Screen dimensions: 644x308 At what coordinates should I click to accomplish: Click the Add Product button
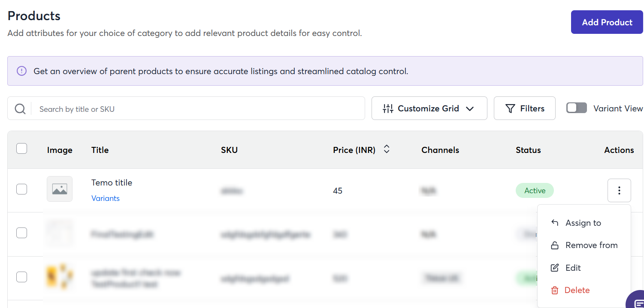[x=607, y=22]
